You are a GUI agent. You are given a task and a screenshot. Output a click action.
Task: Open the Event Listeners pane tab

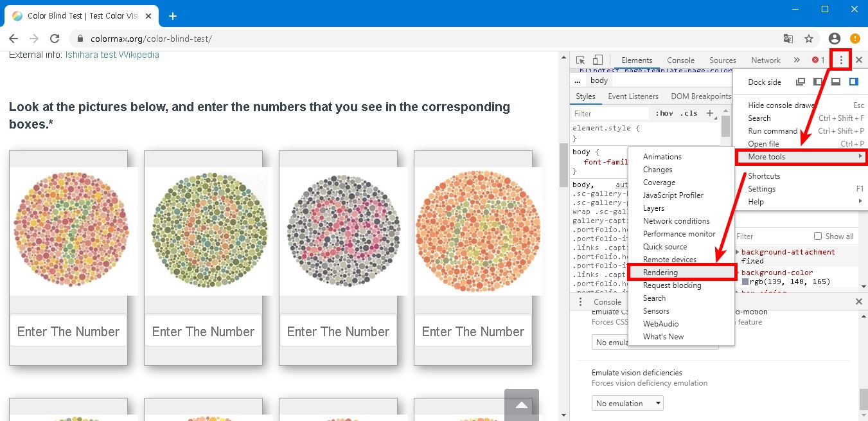point(633,96)
